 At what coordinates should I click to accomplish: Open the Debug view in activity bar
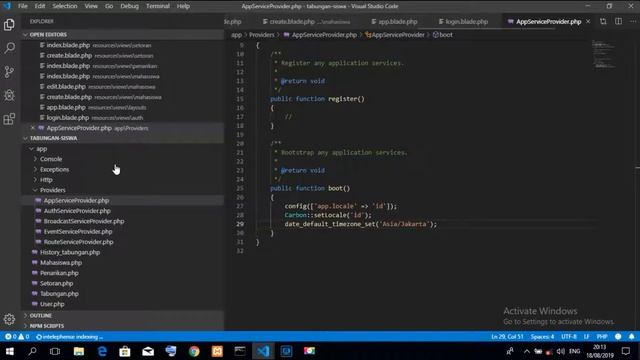coord(9,96)
